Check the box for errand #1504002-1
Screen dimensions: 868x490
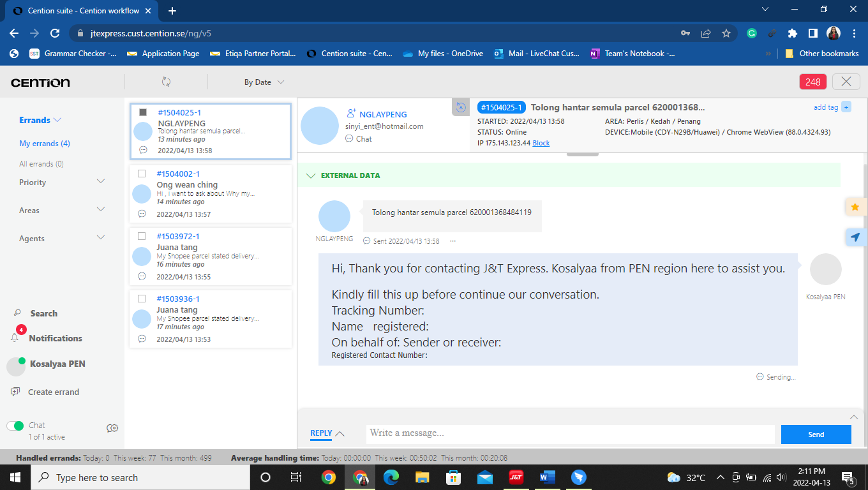[142, 174]
